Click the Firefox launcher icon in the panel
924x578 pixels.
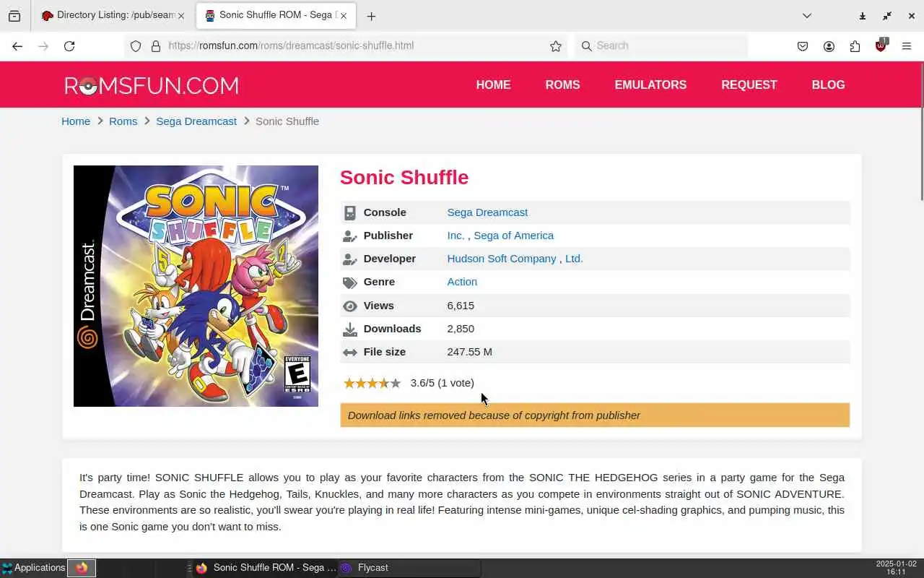pyautogui.click(x=82, y=568)
